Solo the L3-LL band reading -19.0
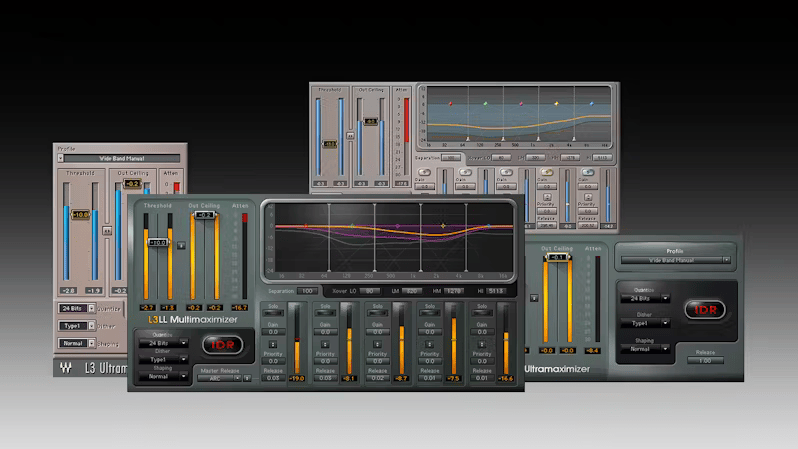Viewport: 798px width, 449px height. pos(273,313)
